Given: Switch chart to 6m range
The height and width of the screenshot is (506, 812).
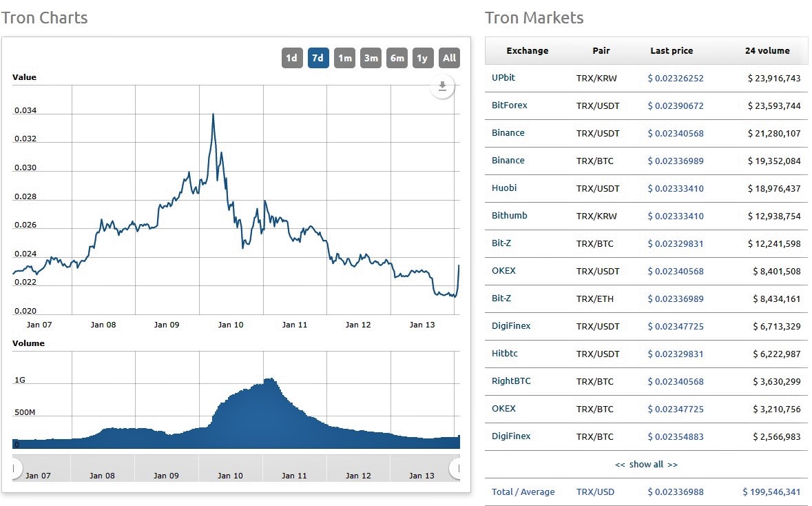Looking at the screenshot, I should 397,58.
